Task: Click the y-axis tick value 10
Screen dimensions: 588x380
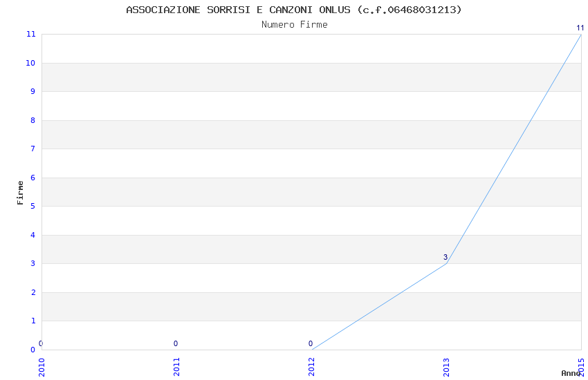Action: tap(30, 63)
